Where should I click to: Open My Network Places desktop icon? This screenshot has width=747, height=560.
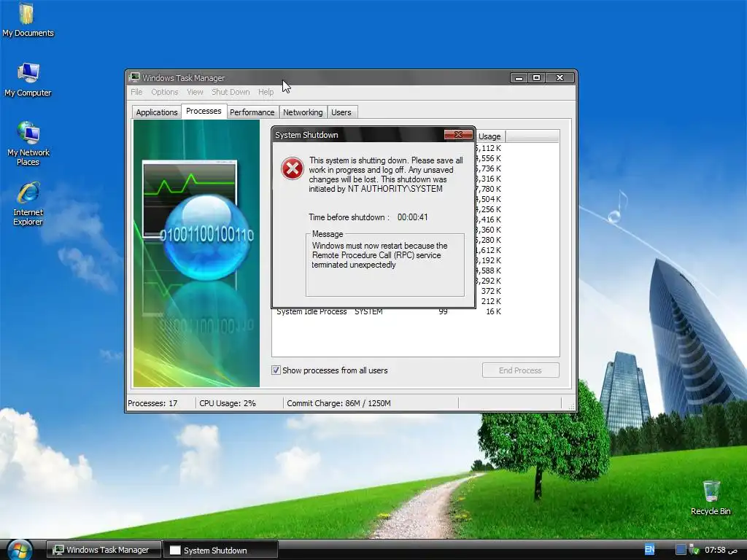pyautogui.click(x=28, y=144)
